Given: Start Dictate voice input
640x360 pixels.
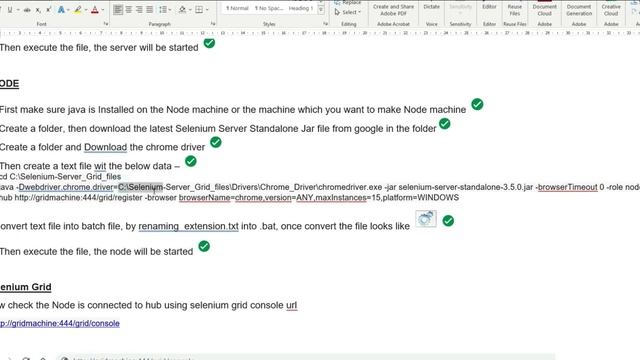Looking at the screenshot, I should point(431,7).
